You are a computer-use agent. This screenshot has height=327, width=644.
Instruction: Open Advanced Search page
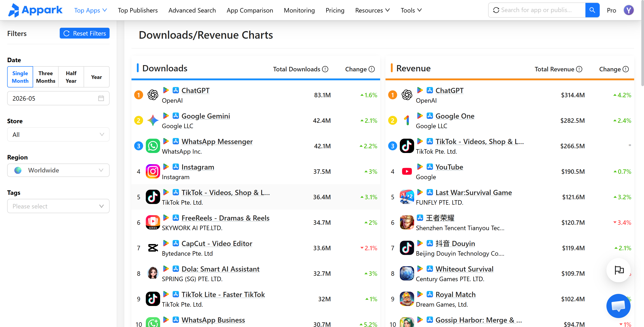[192, 10]
